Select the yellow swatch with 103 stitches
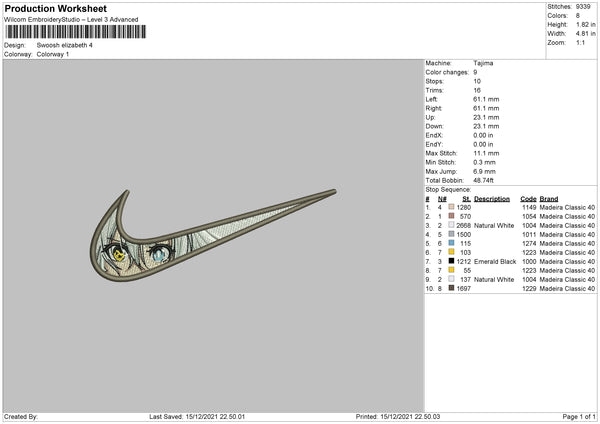The width and height of the screenshot is (600, 424). 451,252
